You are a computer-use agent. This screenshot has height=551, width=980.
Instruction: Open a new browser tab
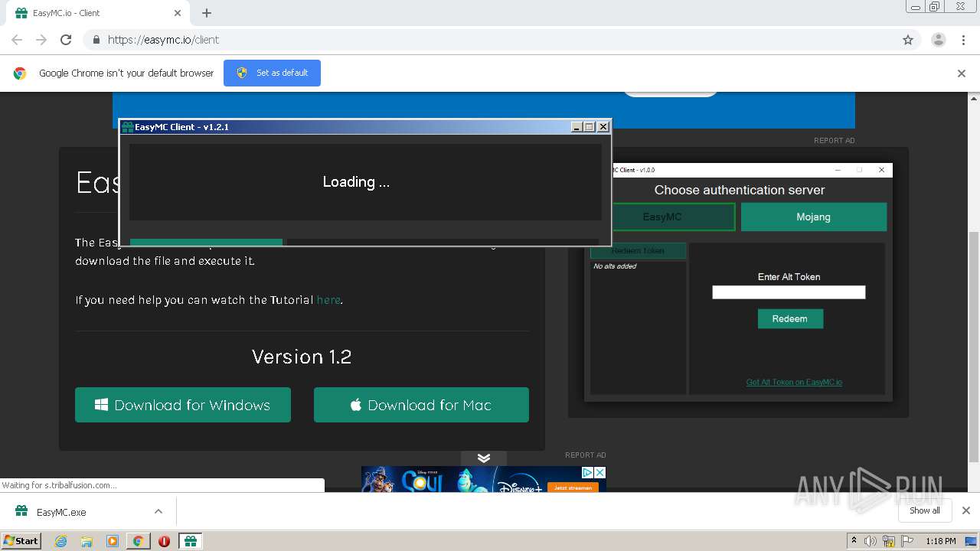(x=207, y=13)
